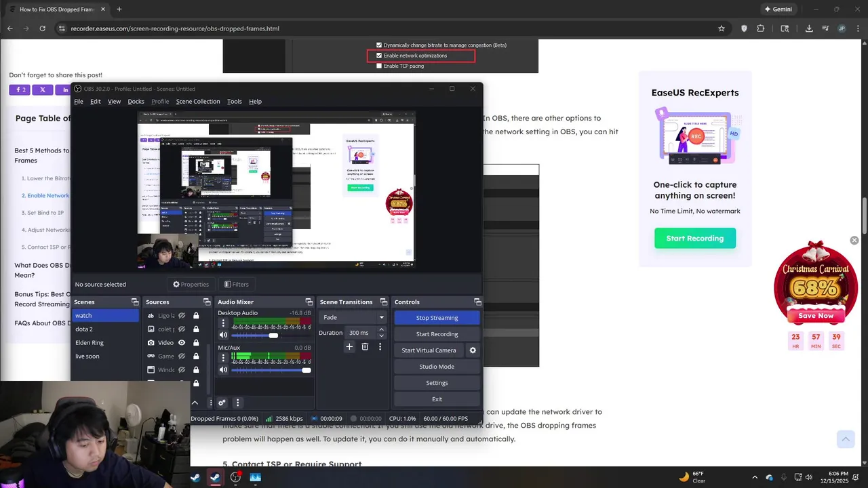Image resolution: width=868 pixels, height=488 pixels.
Task: Float the Controls dock using its header icon
Action: pos(477,302)
